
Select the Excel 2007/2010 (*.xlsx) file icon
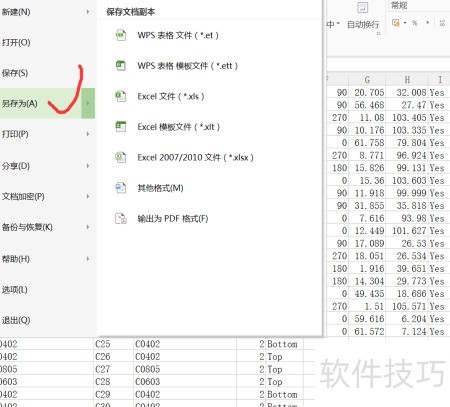click(x=121, y=157)
